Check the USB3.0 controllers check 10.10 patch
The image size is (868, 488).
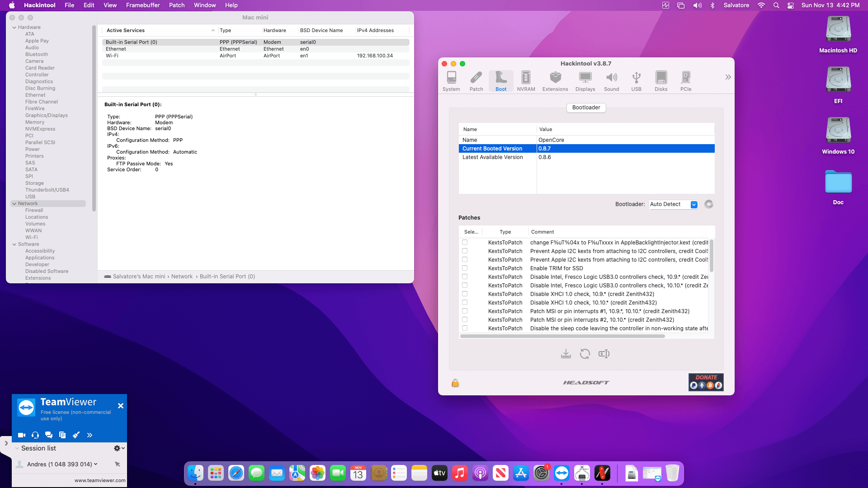tap(465, 286)
